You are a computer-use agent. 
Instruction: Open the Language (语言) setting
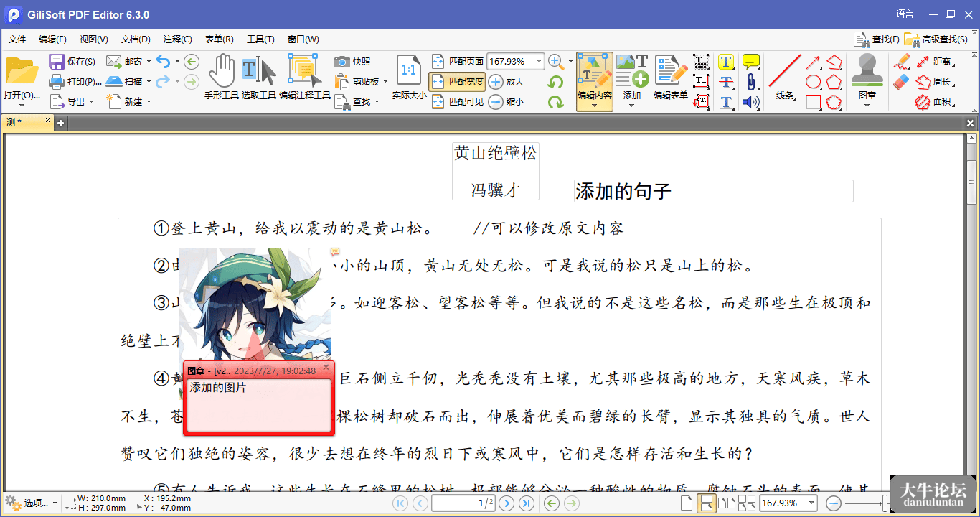(905, 14)
